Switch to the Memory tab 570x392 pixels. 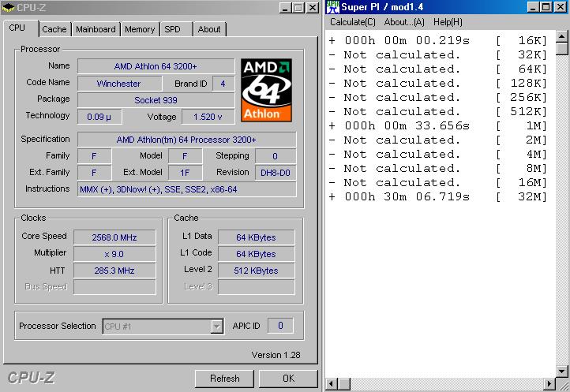click(140, 29)
